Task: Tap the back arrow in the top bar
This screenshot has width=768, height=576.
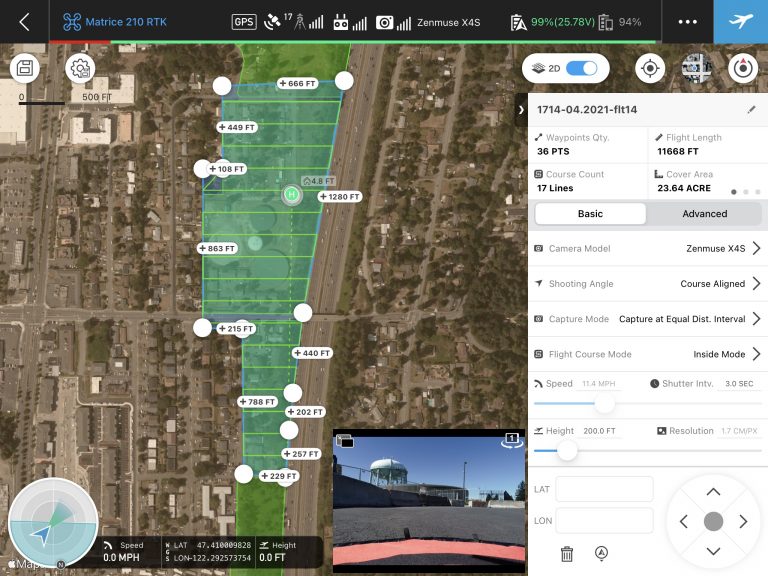Action: [x=24, y=22]
